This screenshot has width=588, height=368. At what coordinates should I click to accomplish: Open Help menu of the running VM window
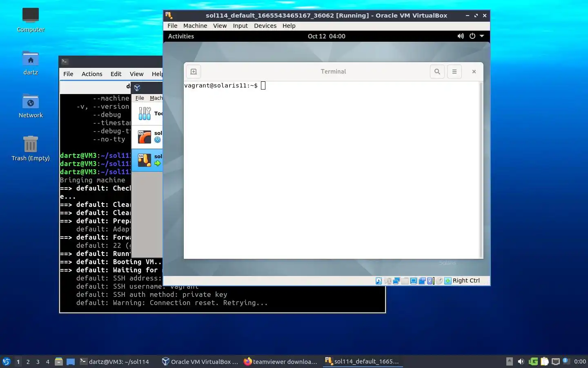(289, 26)
